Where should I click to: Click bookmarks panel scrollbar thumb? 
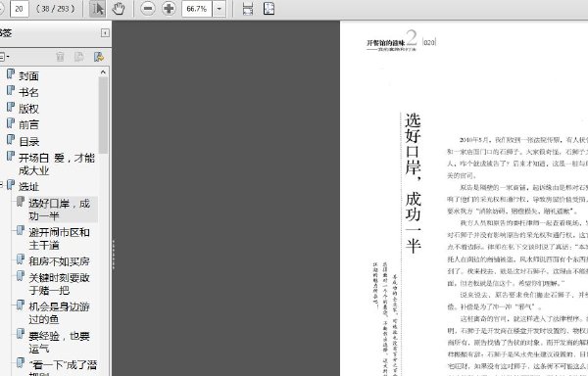tap(103, 116)
